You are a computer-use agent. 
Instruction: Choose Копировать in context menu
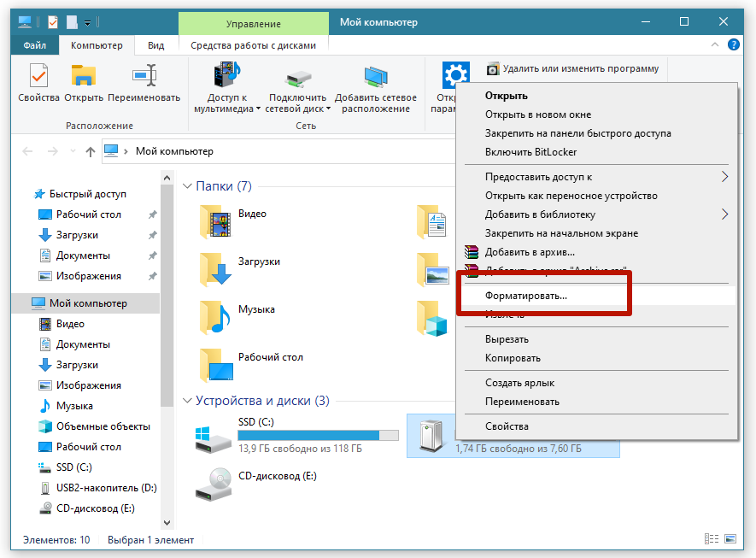tap(597, 358)
